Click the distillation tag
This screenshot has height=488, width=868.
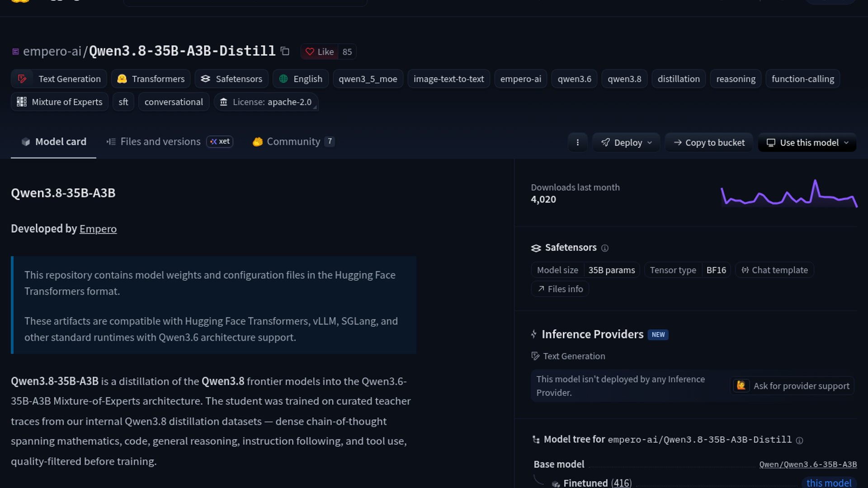678,79
